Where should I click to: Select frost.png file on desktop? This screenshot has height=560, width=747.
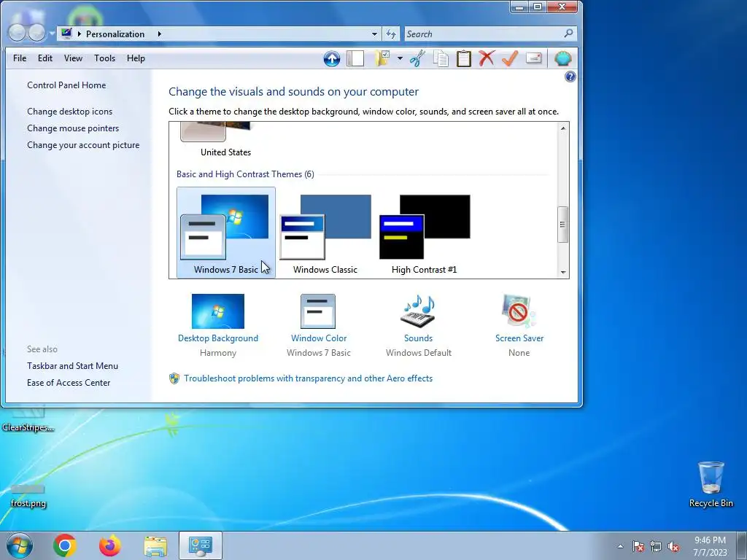[28, 496]
